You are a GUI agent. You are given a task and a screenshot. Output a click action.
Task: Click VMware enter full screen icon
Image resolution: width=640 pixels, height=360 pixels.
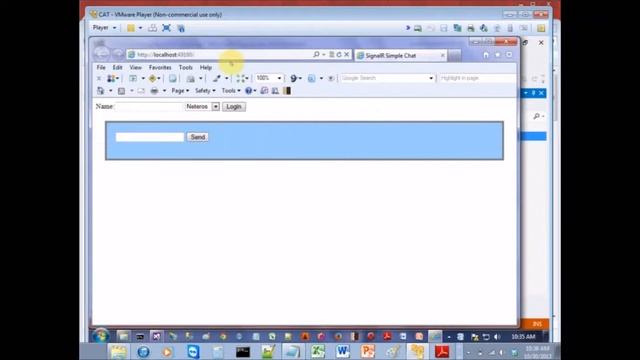tap(166, 28)
